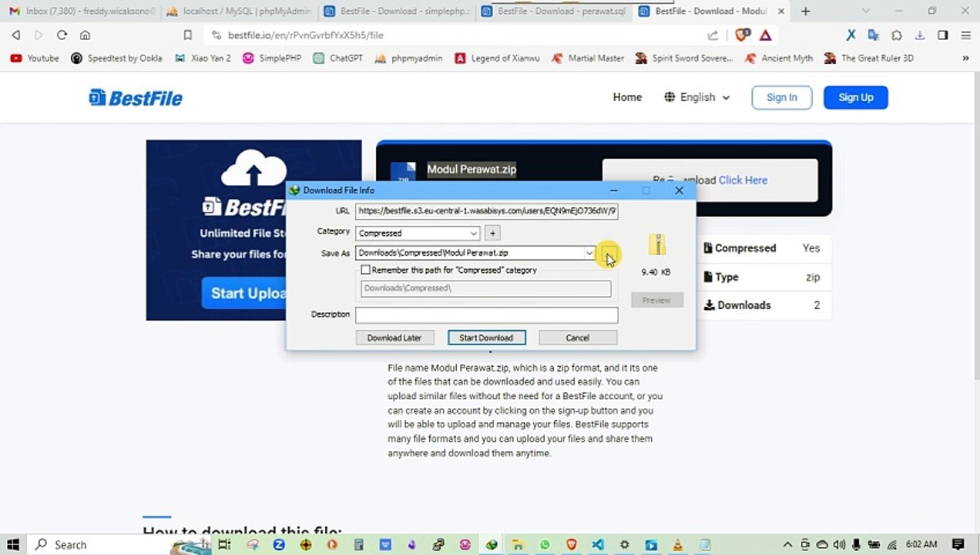Click the BestFile logo

tap(136, 98)
